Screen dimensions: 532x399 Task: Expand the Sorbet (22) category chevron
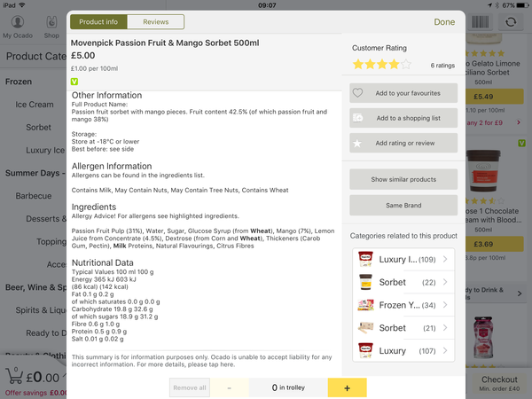[x=445, y=282]
